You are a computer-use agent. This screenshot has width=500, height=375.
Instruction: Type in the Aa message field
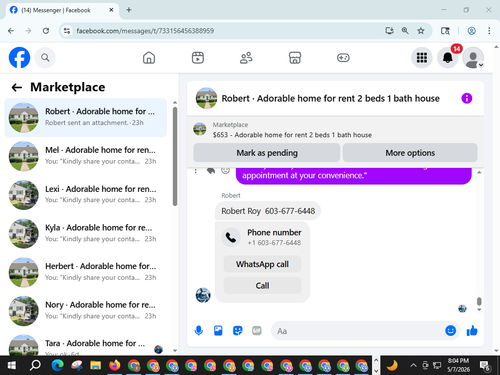357,331
